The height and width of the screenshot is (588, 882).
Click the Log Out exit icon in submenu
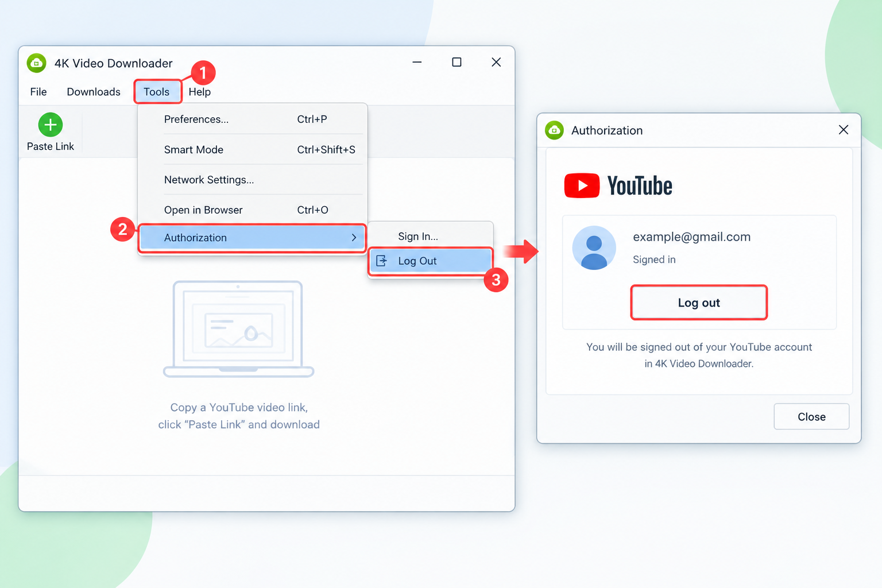click(381, 261)
